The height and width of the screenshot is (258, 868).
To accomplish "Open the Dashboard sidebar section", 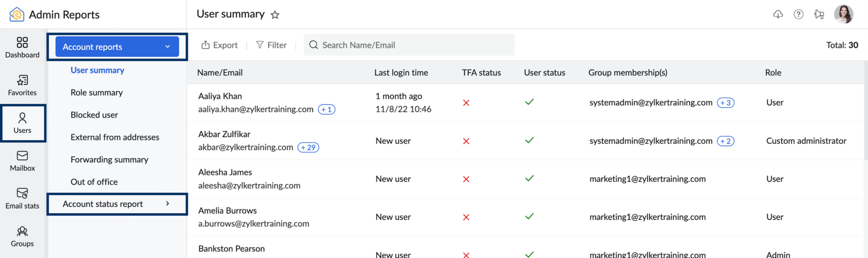I will (x=22, y=47).
